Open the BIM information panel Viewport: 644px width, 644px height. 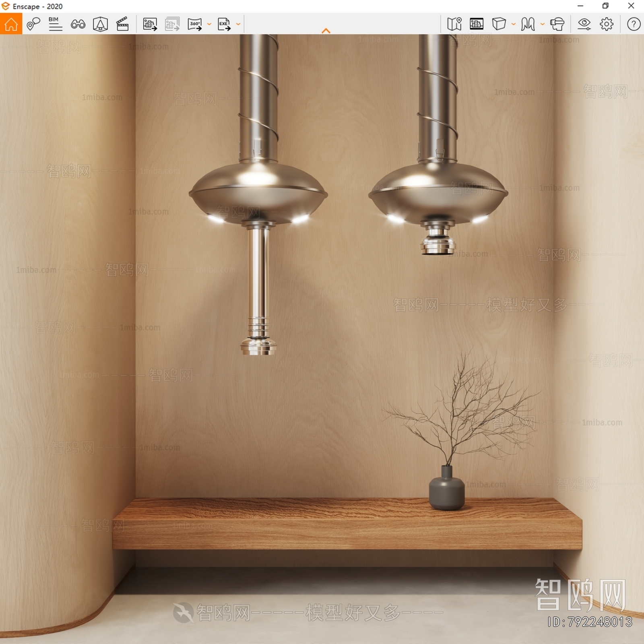click(55, 24)
